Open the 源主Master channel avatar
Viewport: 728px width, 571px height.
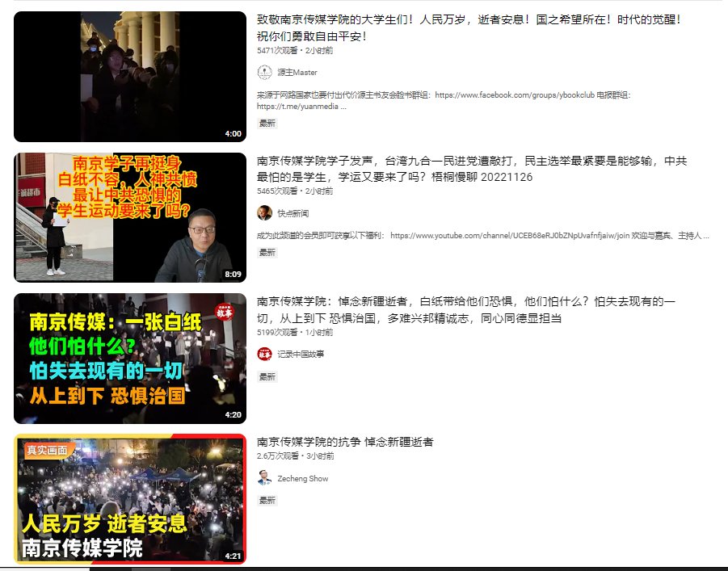[265, 73]
